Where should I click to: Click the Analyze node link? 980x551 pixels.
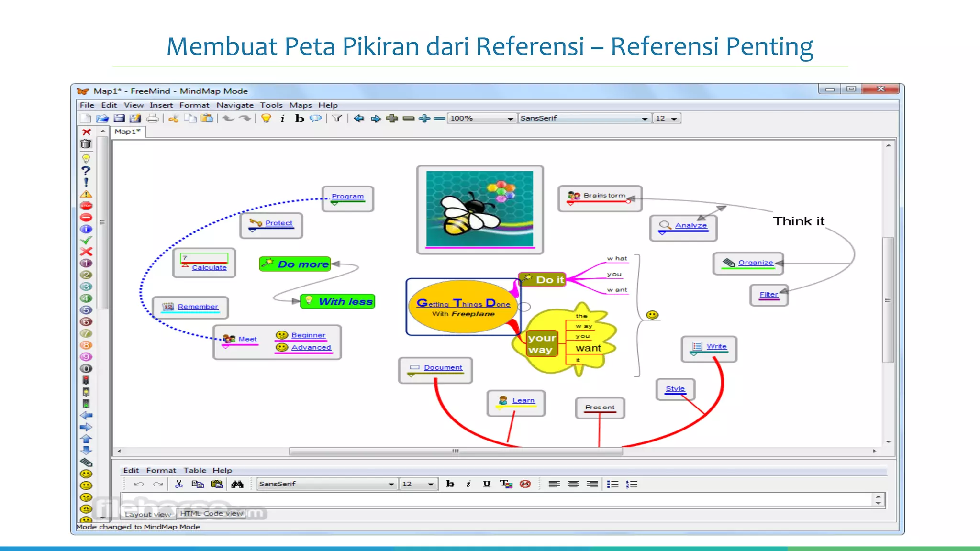coord(690,225)
